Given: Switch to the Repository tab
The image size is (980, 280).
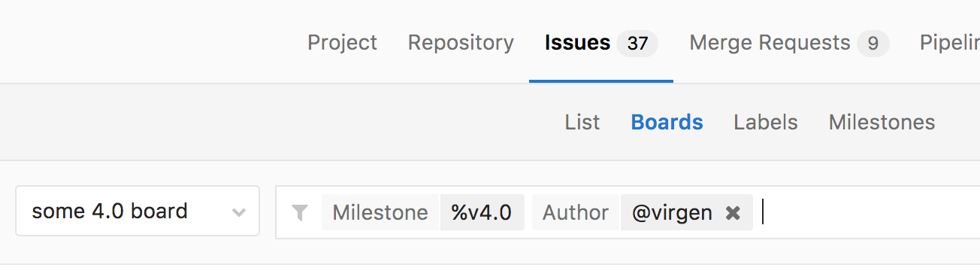Looking at the screenshot, I should pos(461,42).
